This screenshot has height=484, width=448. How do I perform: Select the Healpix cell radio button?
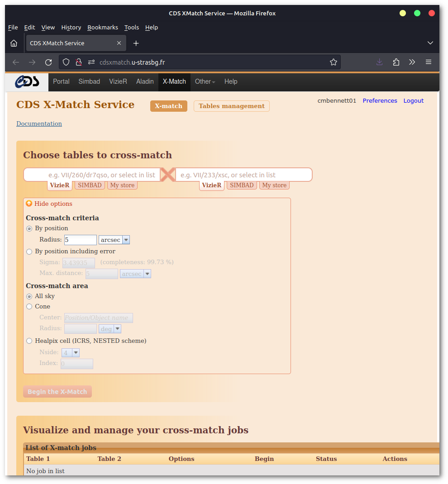(x=29, y=341)
